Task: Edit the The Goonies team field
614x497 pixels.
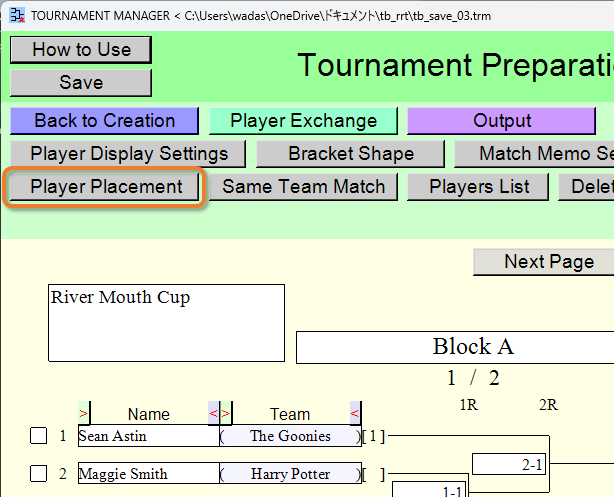Action: point(291,436)
